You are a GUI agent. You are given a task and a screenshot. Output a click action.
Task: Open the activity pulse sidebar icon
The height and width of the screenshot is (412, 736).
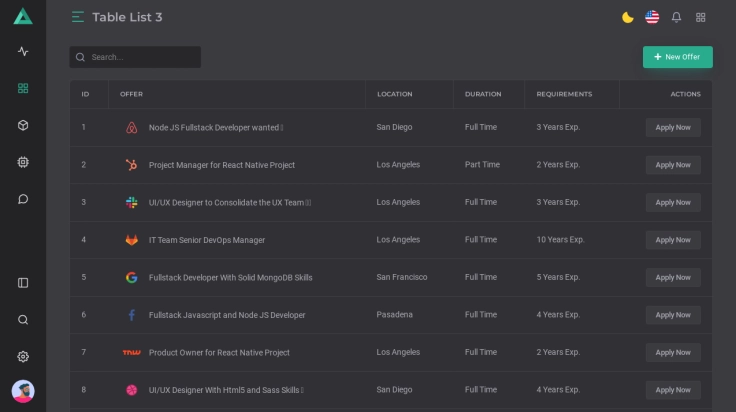(23, 51)
